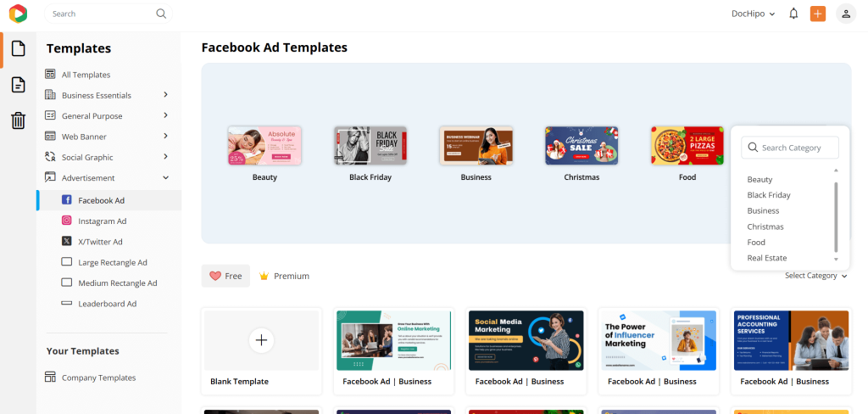Select Facebook Ad in sidebar

click(109, 200)
